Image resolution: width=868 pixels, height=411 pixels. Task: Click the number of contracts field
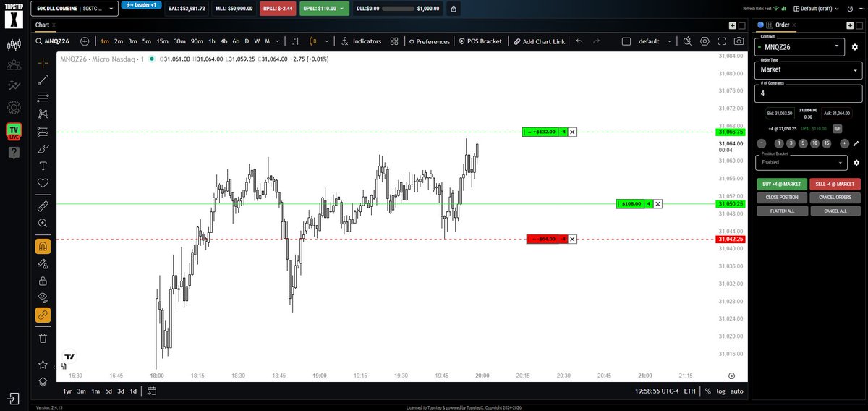pyautogui.click(x=808, y=93)
